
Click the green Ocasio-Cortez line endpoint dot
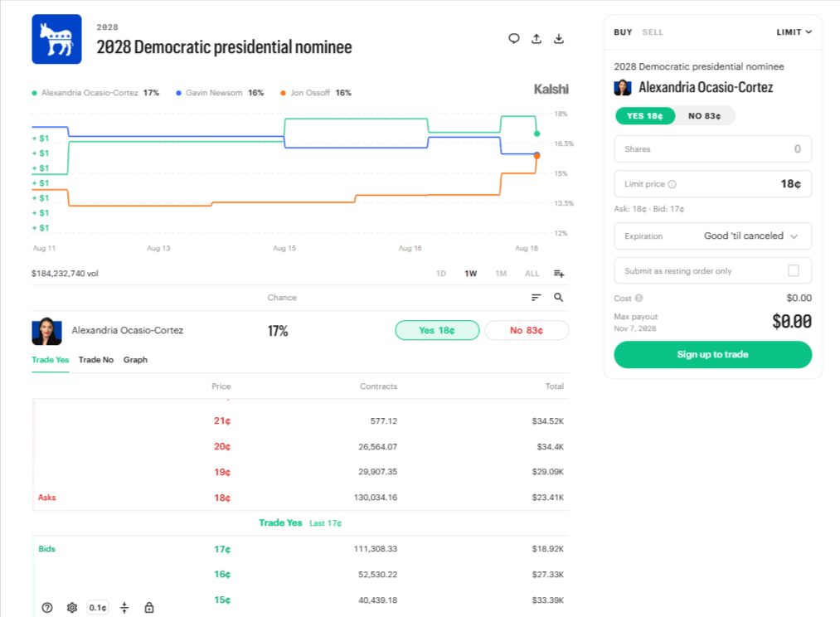click(537, 134)
